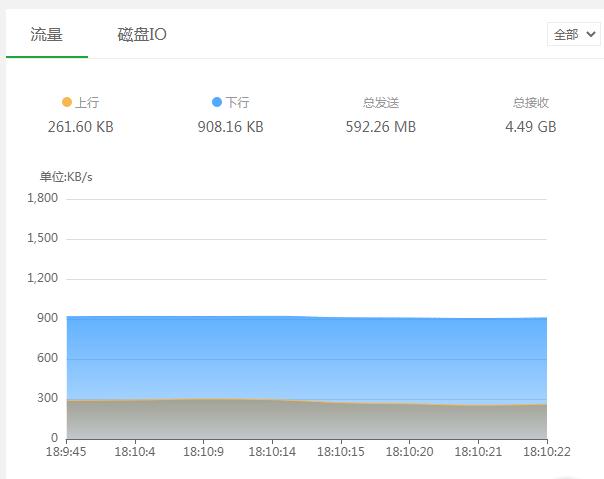Click the 下行 legend label
604x479 pixels.
[x=237, y=103]
